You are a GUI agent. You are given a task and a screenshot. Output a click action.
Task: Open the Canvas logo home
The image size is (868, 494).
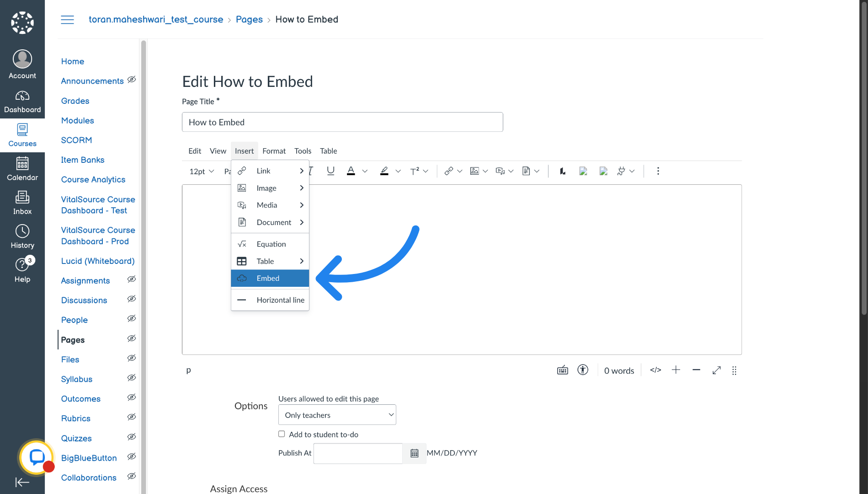tap(22, 22)
